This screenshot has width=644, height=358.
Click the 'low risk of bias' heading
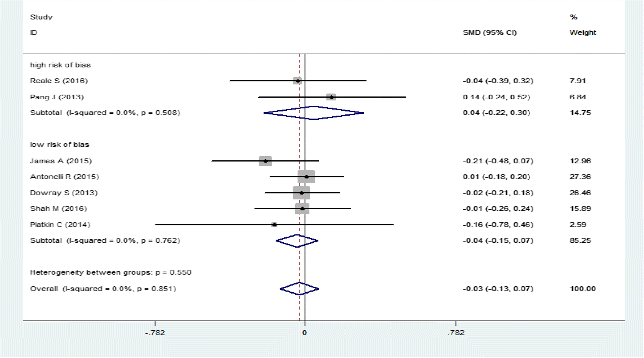(60, 145)
